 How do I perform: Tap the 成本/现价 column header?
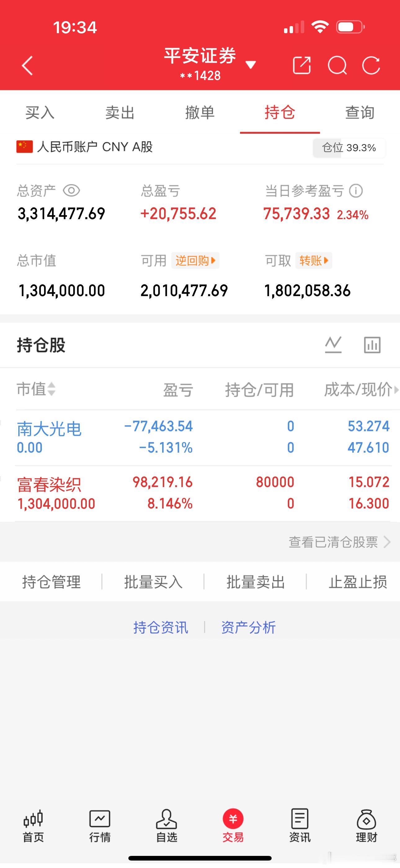[x=358, y=390]
